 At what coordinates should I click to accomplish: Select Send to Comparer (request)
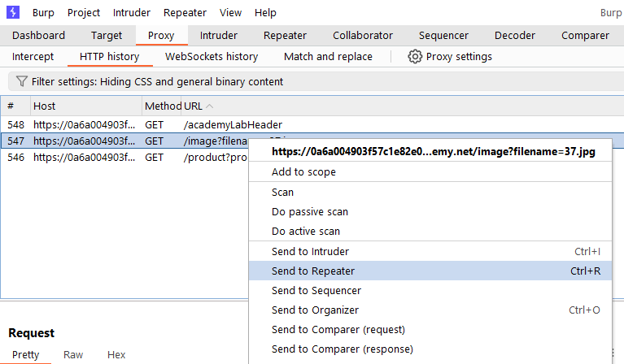pos(338,330)
